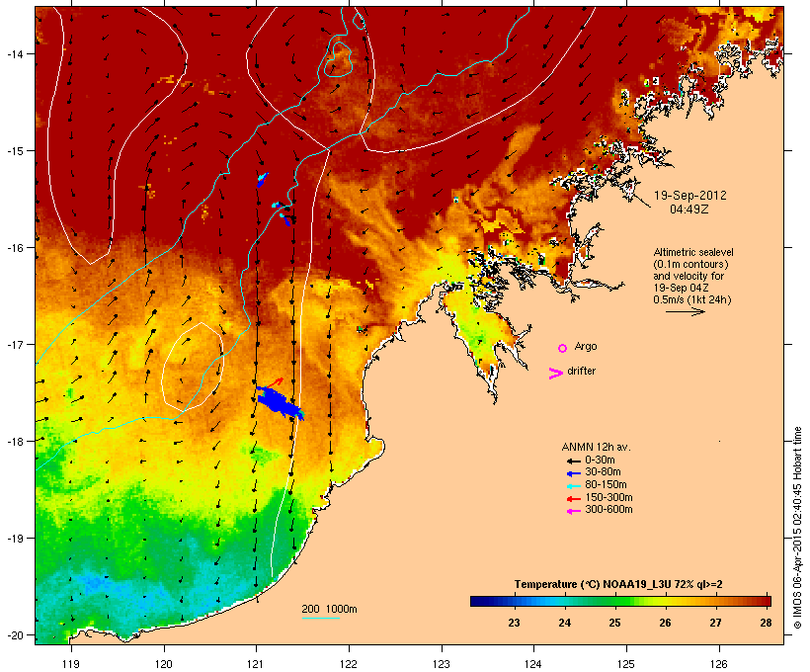Click the date label 19-Sep-2012
This screenshot has height=672, width=810.
(690, 196)
